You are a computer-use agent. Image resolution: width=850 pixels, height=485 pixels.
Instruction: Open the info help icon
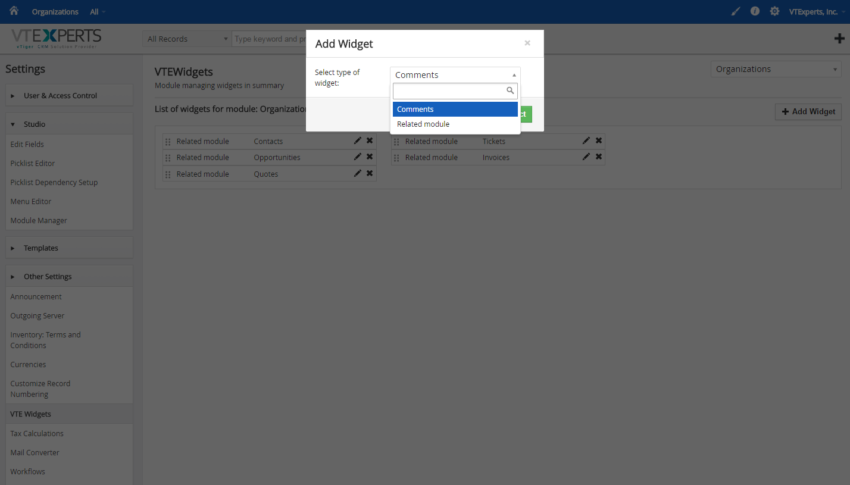(755, 11)
